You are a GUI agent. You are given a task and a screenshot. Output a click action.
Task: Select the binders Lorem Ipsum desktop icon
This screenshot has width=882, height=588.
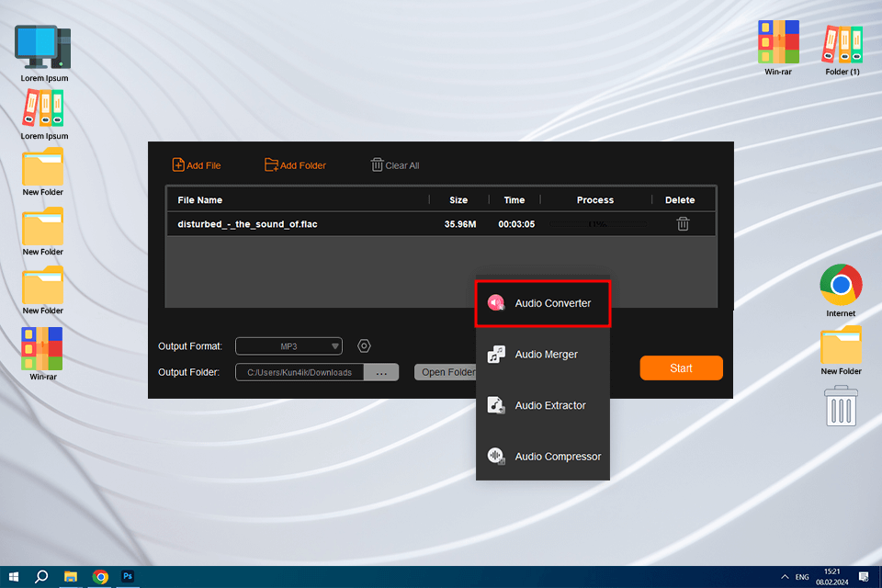coord(44,116)
